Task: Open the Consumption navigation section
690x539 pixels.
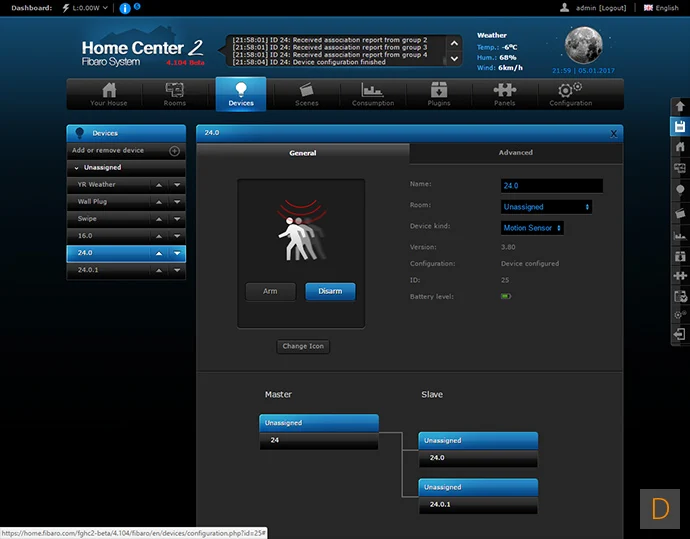Action: pos(373,94)
